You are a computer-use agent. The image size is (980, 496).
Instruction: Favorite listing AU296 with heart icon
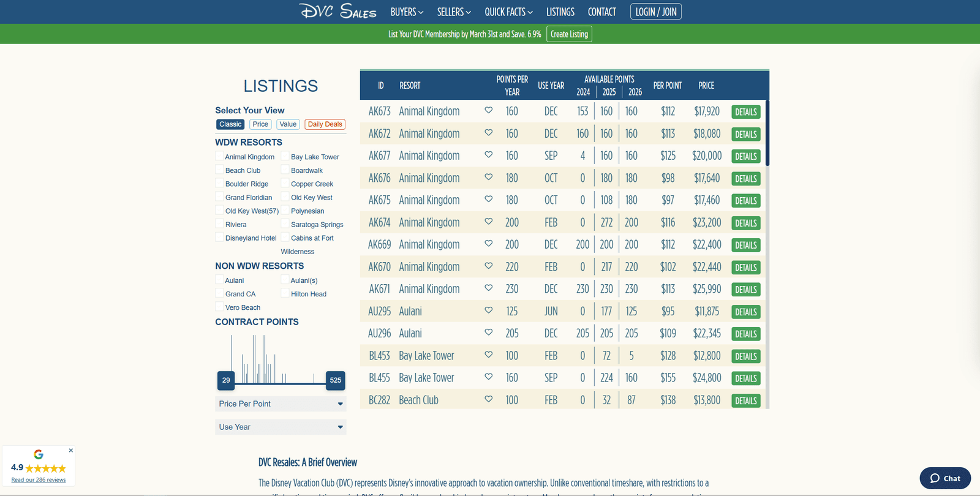(x=489, y=333)
